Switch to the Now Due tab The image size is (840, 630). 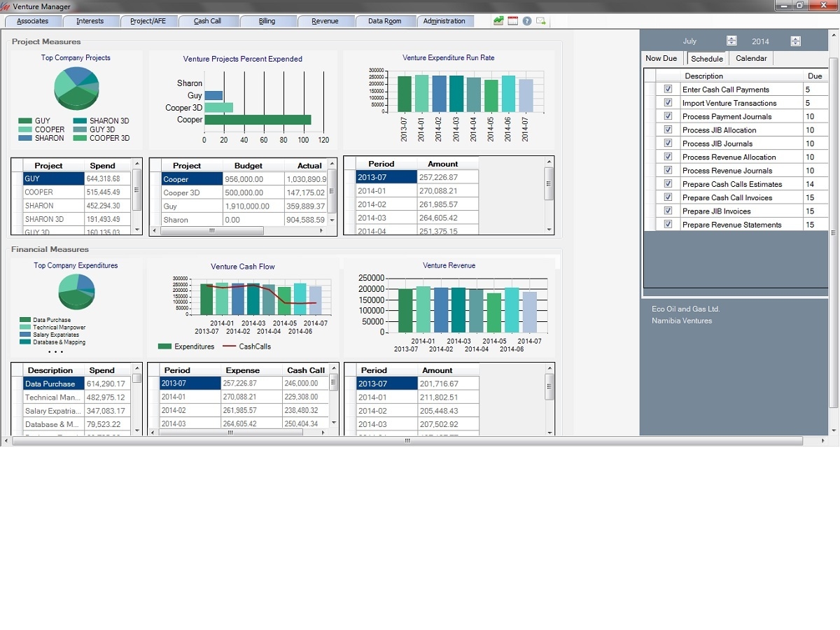(x=661, y=59)
